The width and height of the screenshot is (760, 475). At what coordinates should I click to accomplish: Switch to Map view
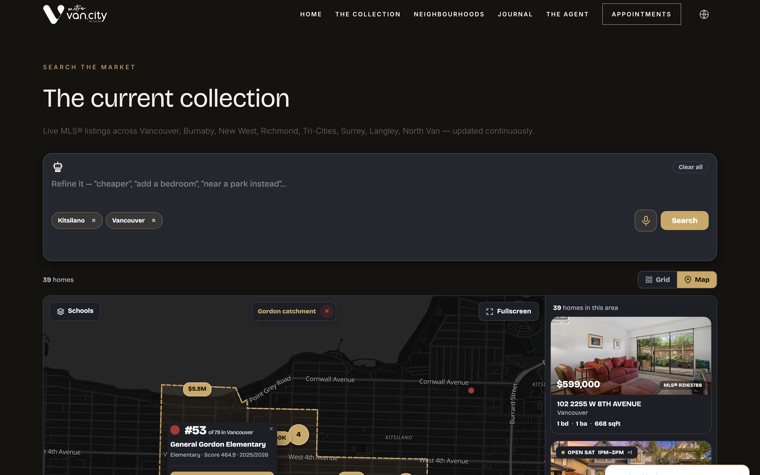pos(697,280)
